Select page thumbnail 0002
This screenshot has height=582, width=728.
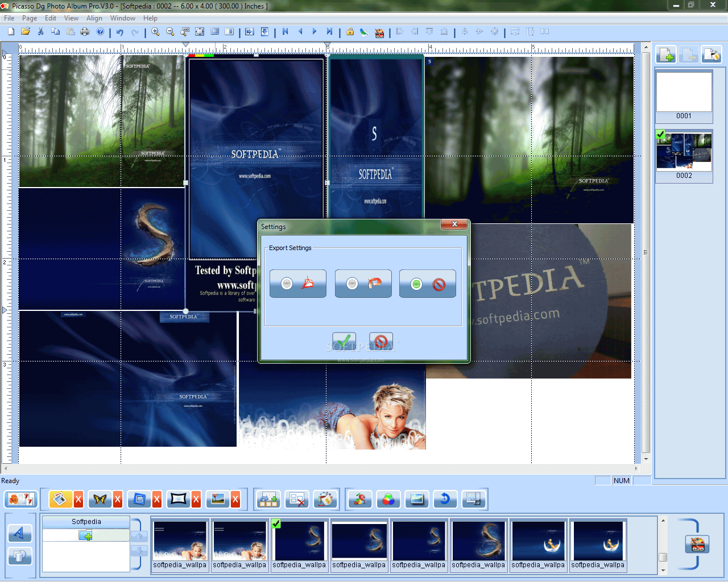coord(684,156)
